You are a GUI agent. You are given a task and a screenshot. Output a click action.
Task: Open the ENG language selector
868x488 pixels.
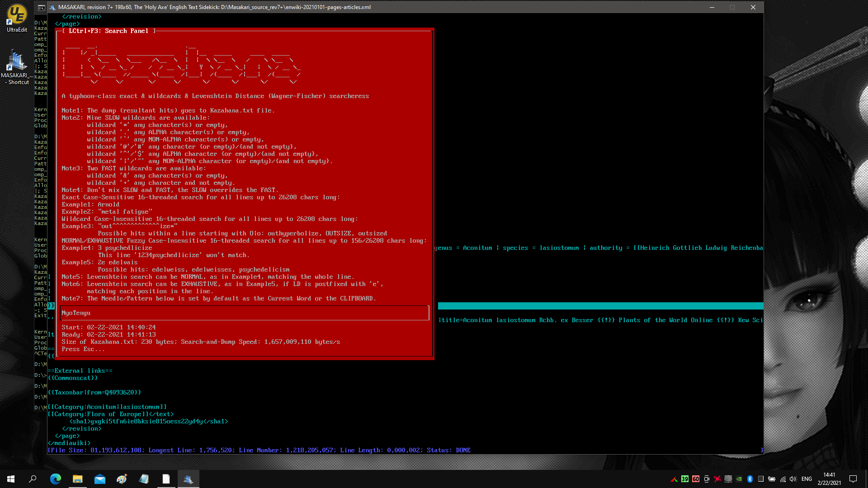pyautogui.click(x=807, y=479)
